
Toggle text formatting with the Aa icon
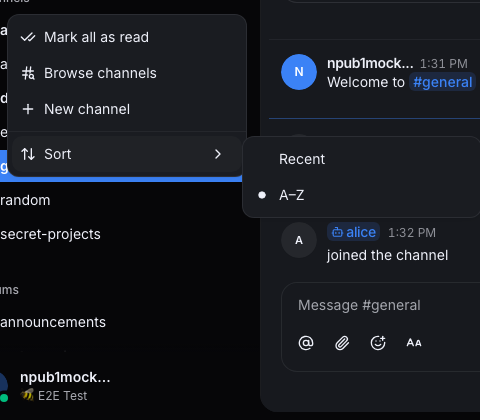click(414, 343)
